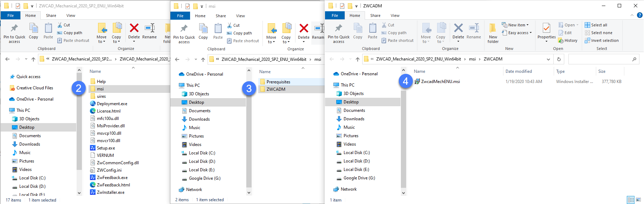644x204 pixels.
Task: Open the File menu in ZWCAD_Mechanical window
Action: [x=11, y=15]
